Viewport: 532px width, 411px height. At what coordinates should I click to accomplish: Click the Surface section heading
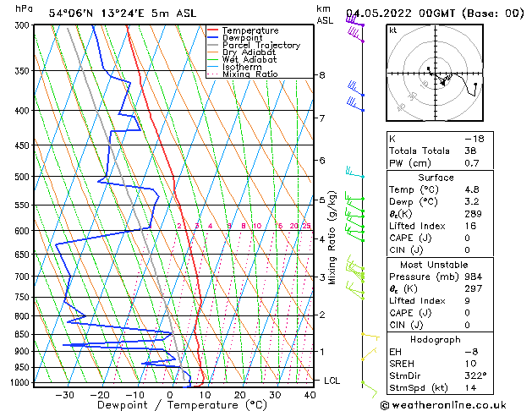point(436,178)
